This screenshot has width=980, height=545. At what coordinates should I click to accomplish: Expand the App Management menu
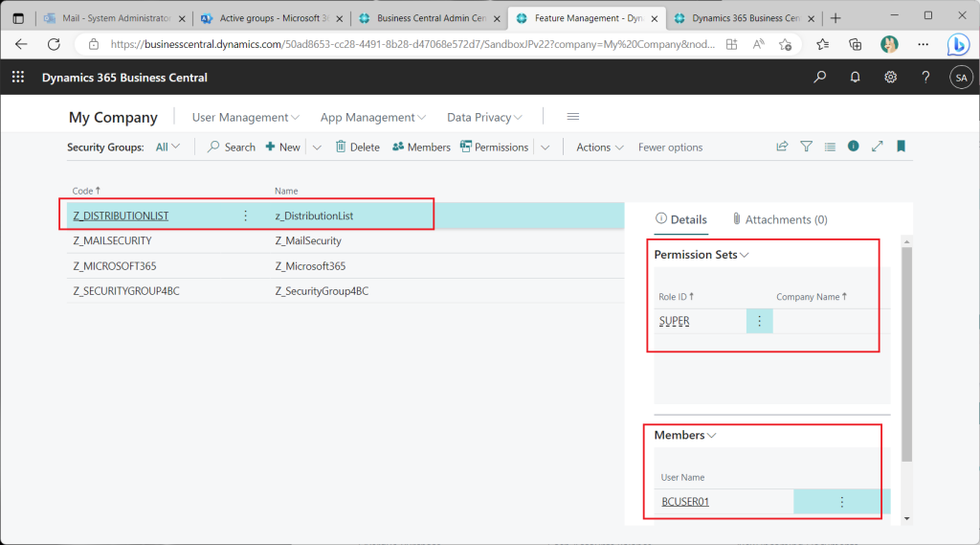(373, 117)
